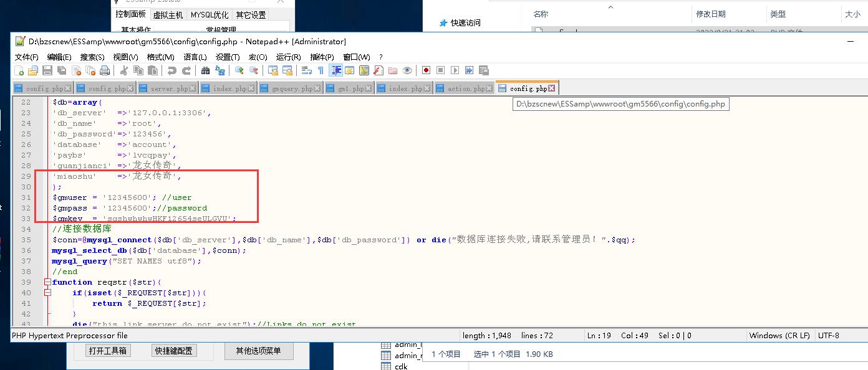The width and height of the screenshot is (868, 370).
Task: Click the Print toolbar icon
Action: tap(105, 70)
